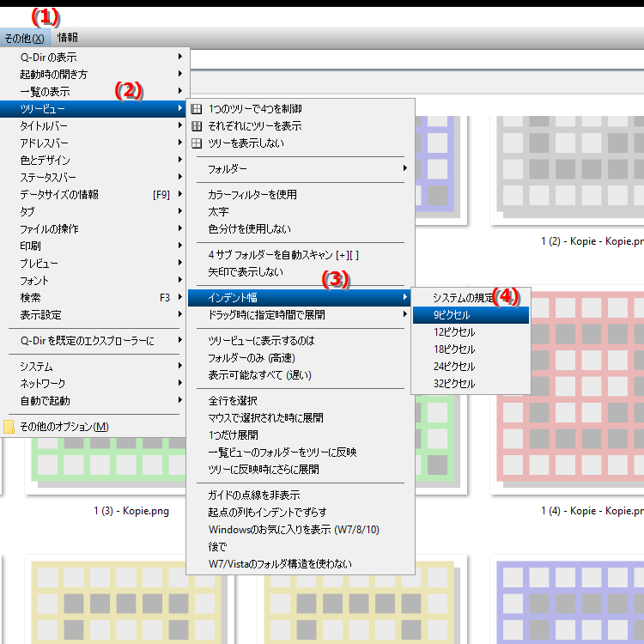
Task: Open the 情報 menu
Action: [68, 38]
